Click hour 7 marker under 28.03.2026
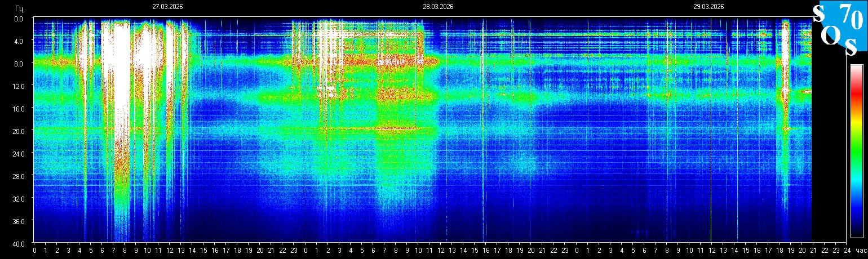 (384, 249)
